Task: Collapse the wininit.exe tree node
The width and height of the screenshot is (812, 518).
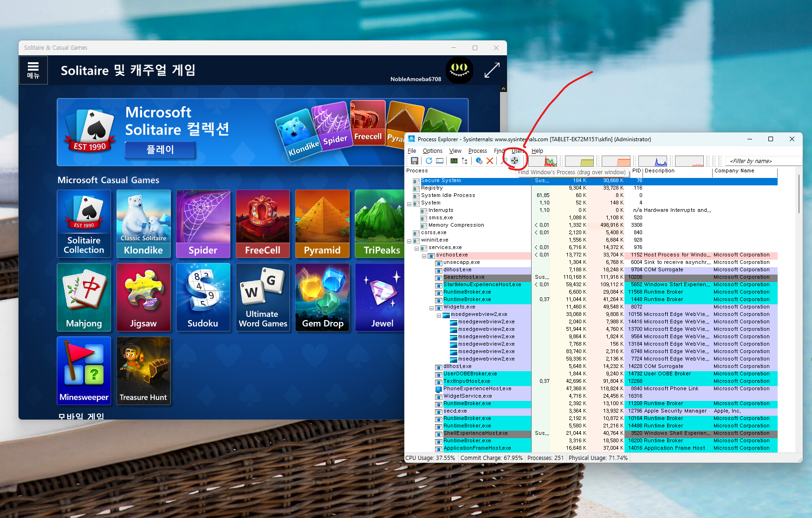Action: coord(409,240)
